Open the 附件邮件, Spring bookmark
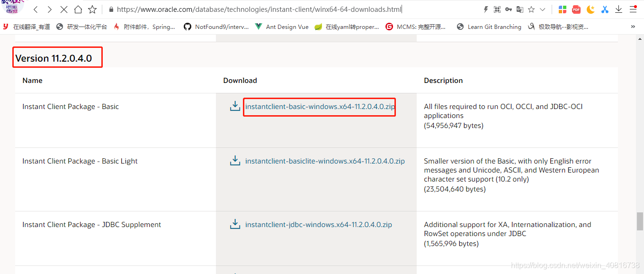The height and width of the screenshot is (274, 644). point(144,27)
